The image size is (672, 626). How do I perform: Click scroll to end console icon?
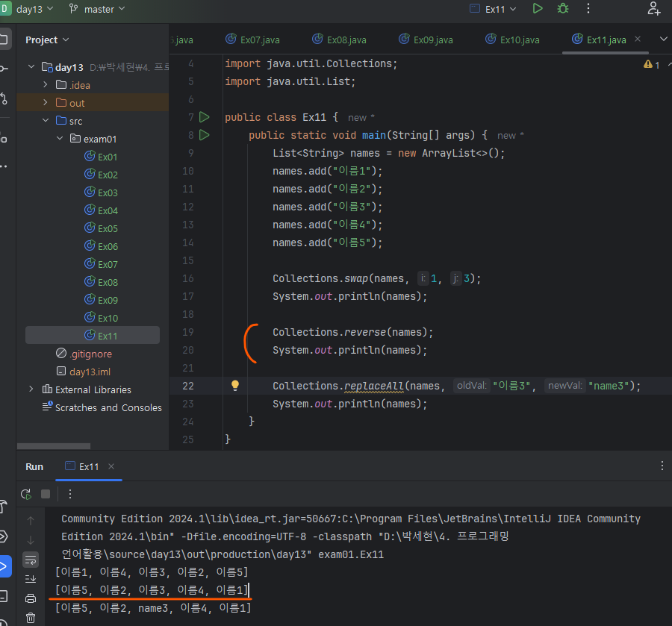31,579
